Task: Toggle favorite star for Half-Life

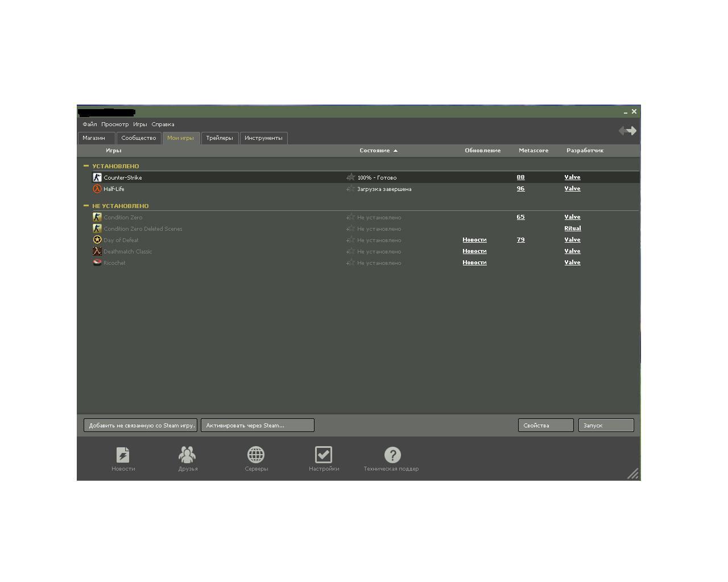Action: point(351,189)
